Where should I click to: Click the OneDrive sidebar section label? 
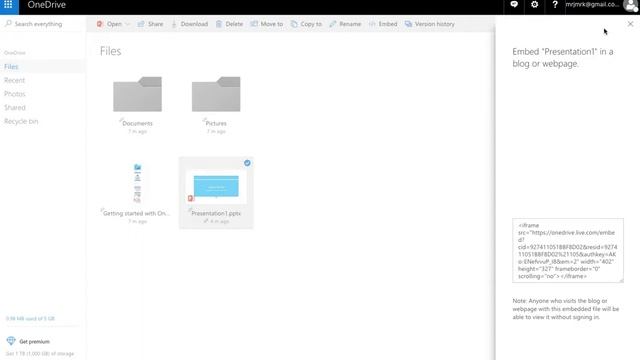click(15, 53)
